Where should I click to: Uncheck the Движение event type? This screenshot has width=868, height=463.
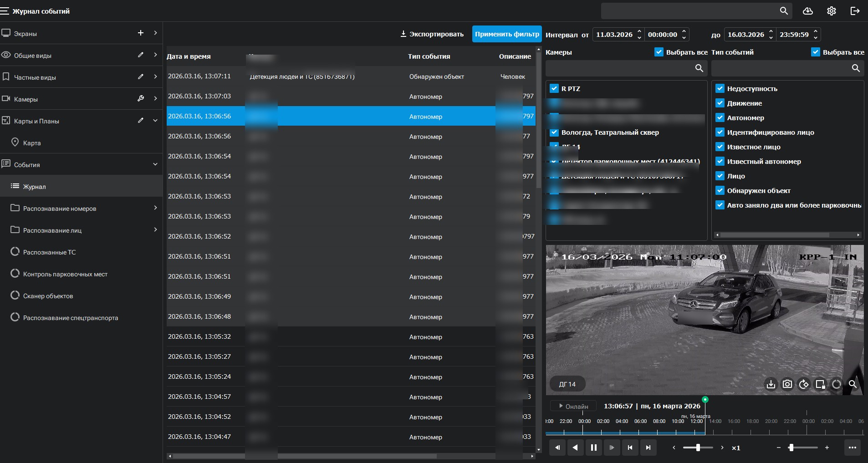pyautogui.click(x=720, y=103)
